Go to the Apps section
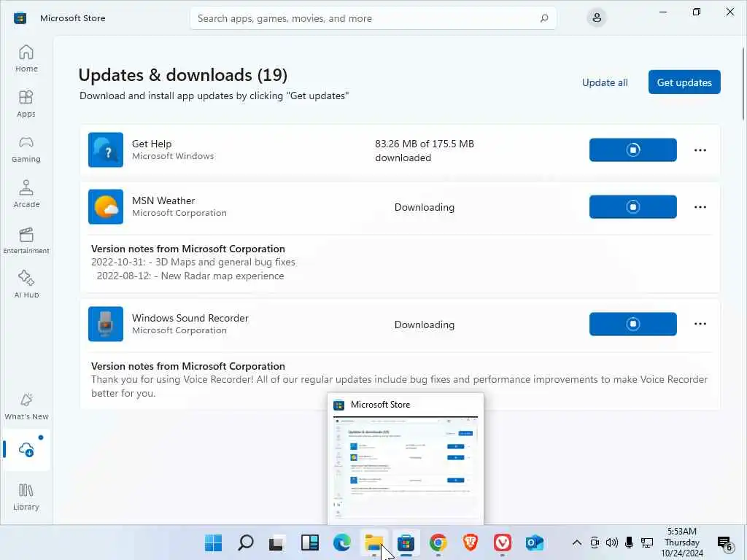 click(26, 104)
